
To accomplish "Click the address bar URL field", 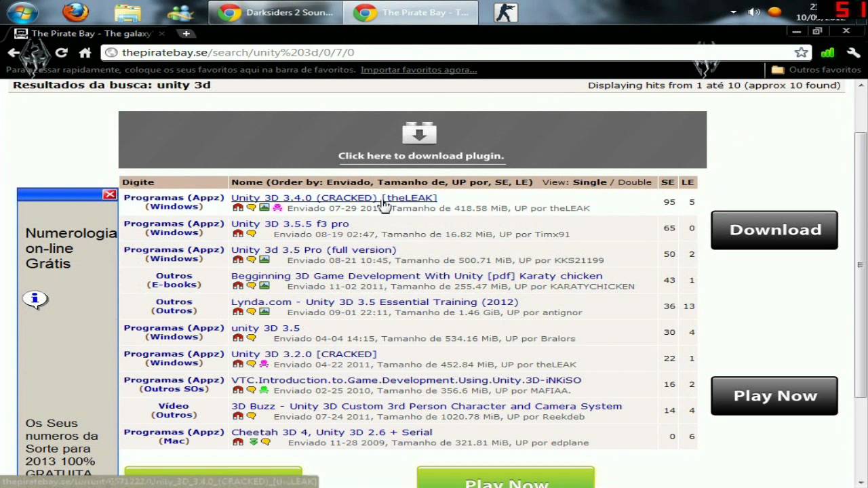I will [x=448, y=52].
